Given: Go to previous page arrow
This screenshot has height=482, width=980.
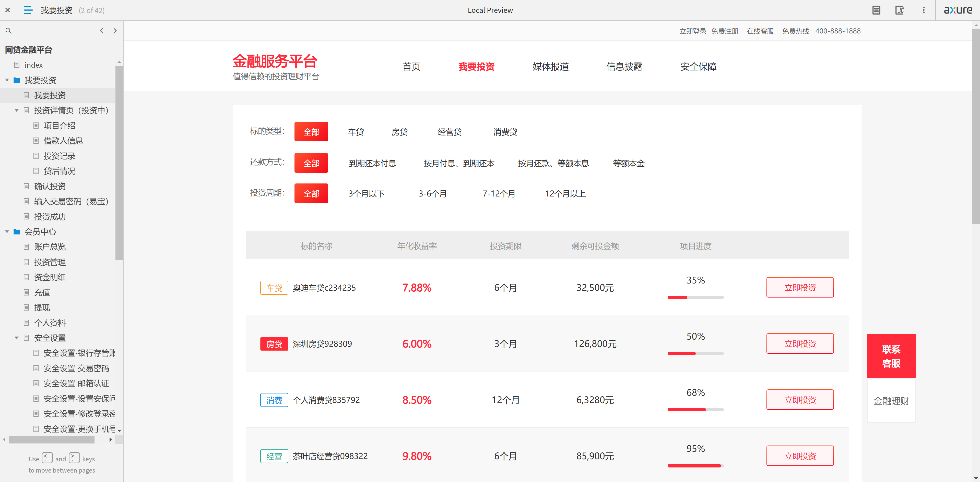Looking at the screenshot, I should pyautogui.click(x=102, y=31).
